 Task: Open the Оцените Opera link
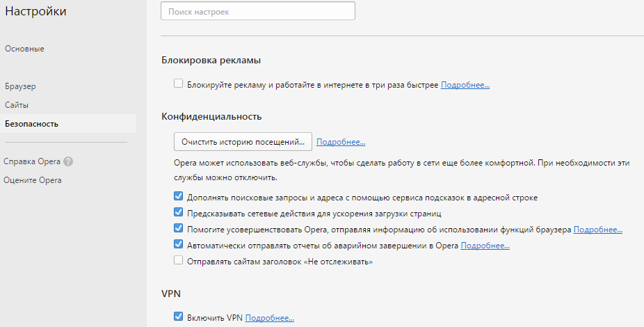click(x=33, y=180)
